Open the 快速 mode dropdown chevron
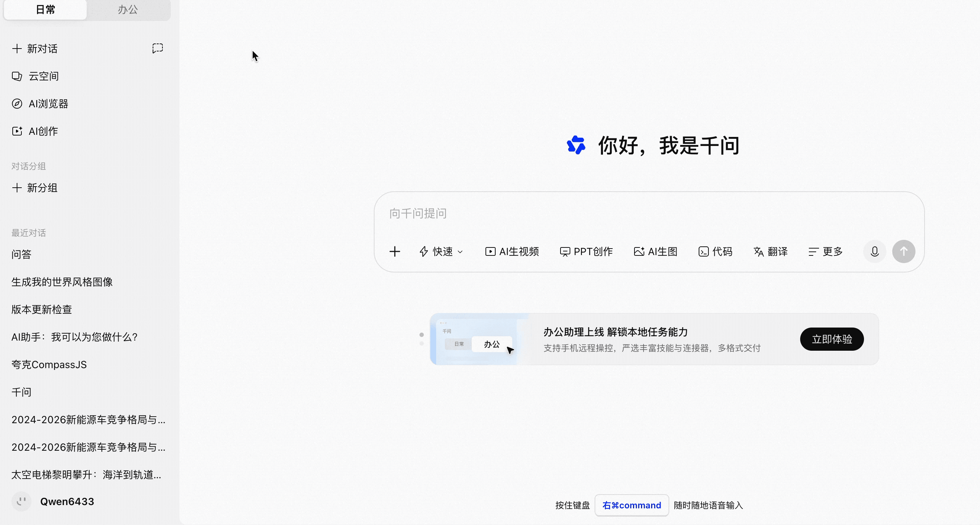The width and height of the screenshot is (980, 525). [x=460, y=252]
